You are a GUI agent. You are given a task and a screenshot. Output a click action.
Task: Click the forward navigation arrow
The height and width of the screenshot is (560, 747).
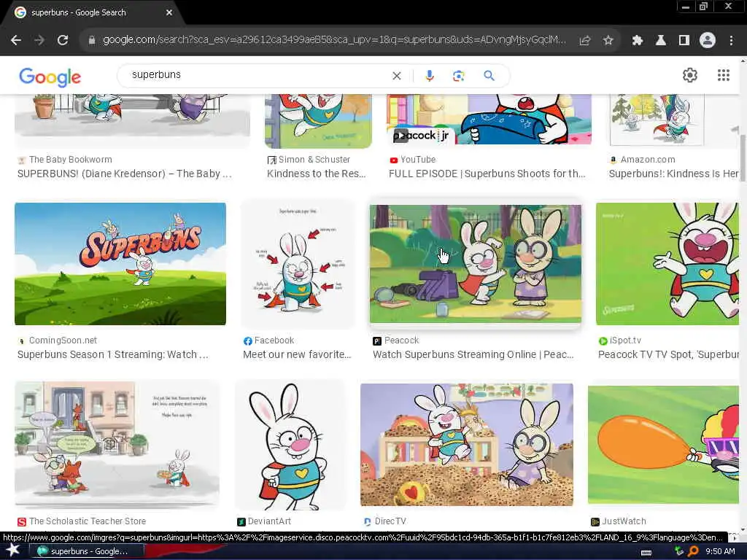39,41
